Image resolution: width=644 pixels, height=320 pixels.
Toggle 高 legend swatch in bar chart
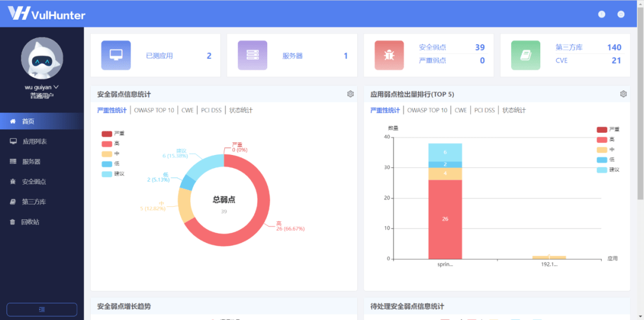coord(602,139)
